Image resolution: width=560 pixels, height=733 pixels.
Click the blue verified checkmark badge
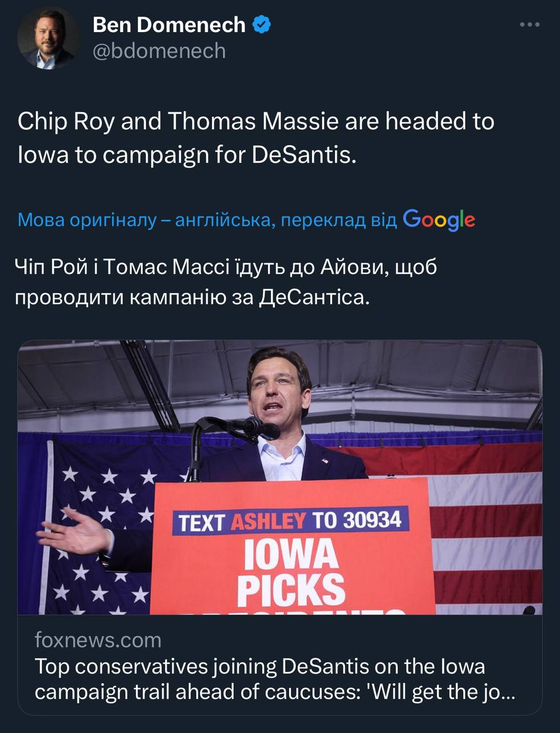[x=262, y=25]
